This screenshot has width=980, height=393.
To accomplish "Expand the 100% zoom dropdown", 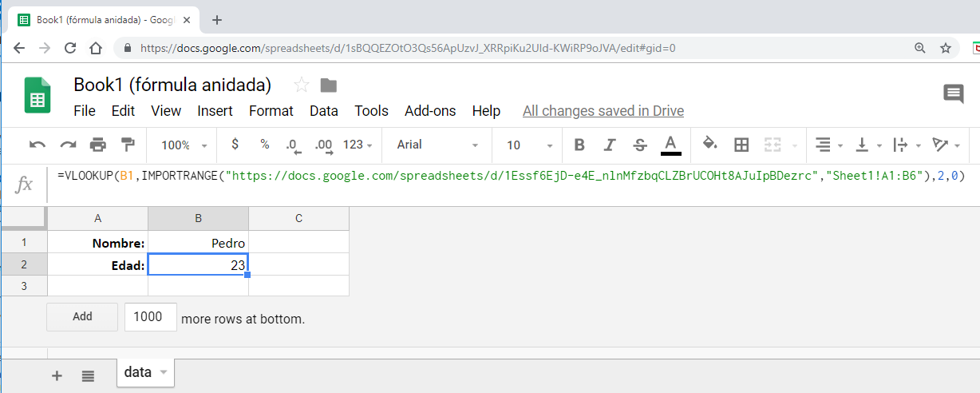I will point(184,145).
